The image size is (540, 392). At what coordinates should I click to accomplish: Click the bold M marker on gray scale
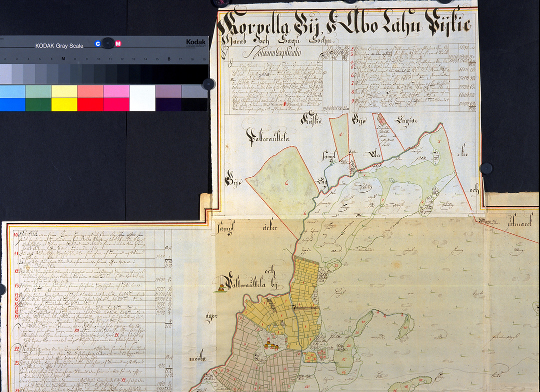click(63, 58)
